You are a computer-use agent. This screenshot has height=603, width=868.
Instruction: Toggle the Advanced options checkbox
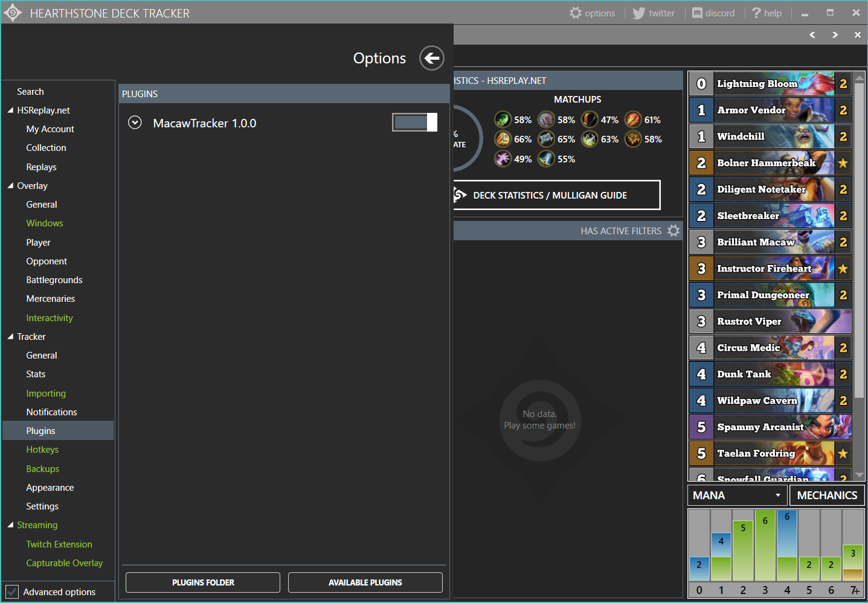[x=11, y=592]
